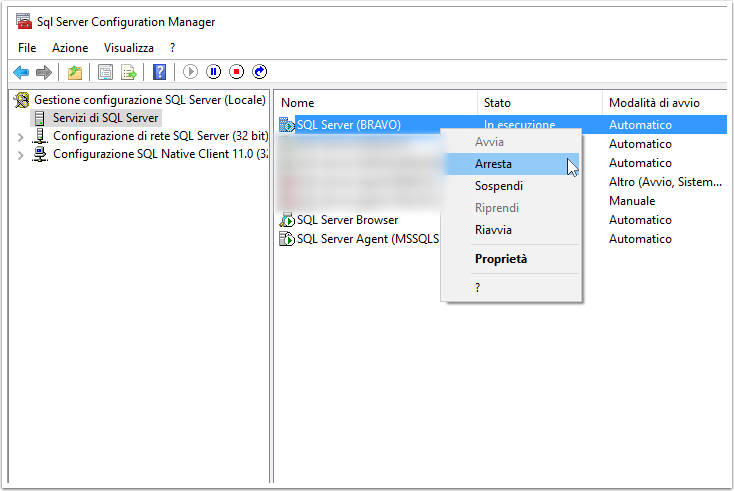Click the SQL Server Browser service icon
The height and width of the screenshot is (491, 734).
pos(286,220)
